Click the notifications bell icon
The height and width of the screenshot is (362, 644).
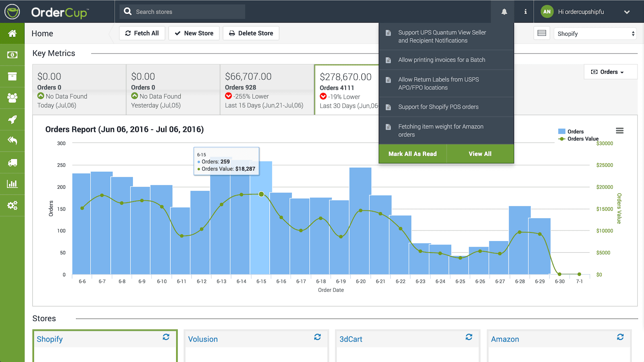504,12
